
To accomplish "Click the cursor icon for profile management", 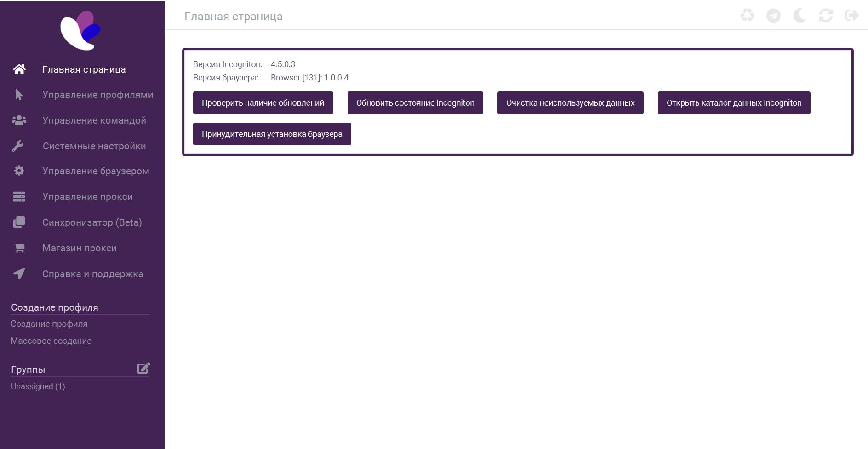I will tap(19, 95).
